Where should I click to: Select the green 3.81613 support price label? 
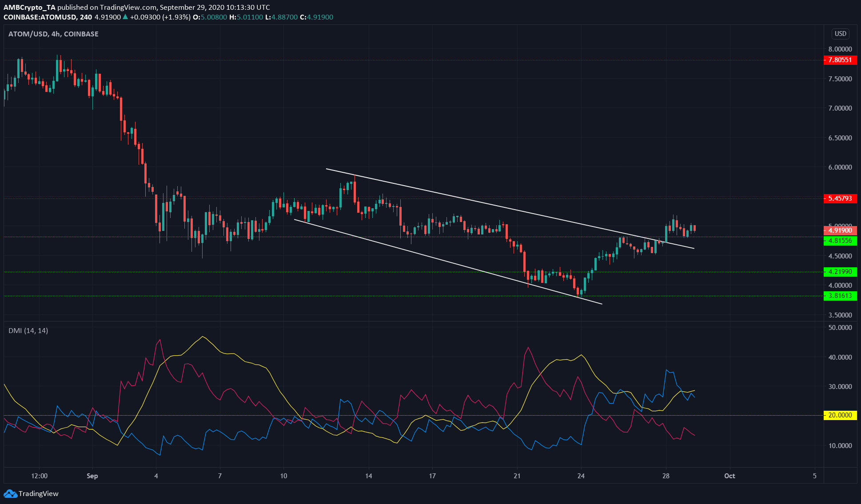tap(840, 296)
